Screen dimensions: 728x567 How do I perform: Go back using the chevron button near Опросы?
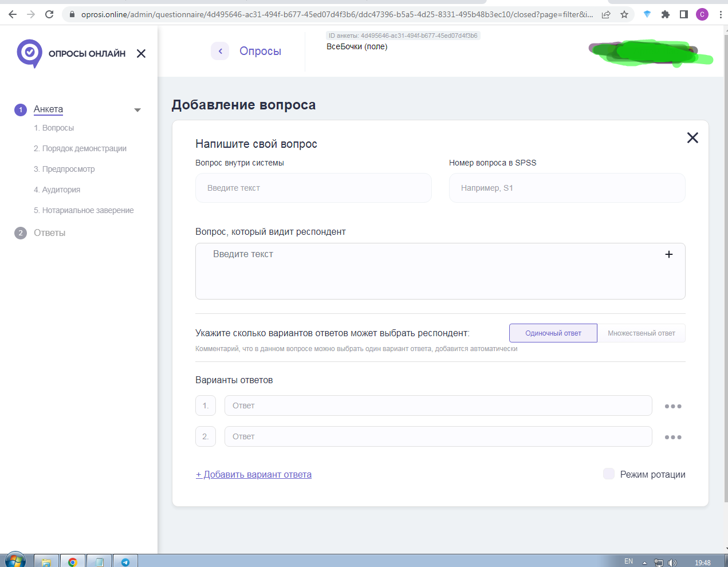220,51
